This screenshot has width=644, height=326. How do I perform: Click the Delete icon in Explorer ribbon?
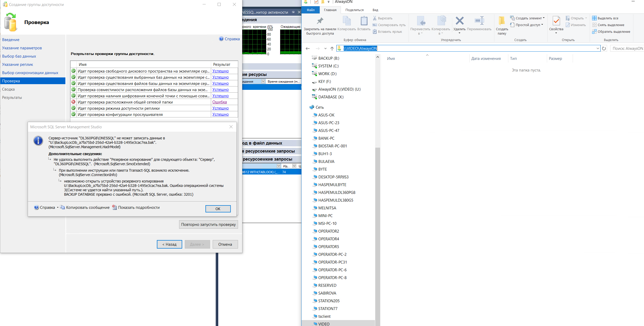pos(459,21)
